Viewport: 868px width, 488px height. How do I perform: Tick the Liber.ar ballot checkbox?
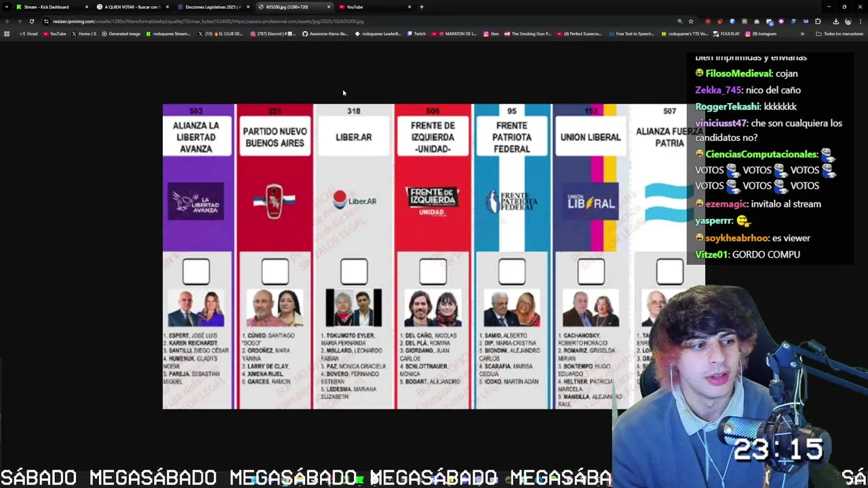pos(354,272)
